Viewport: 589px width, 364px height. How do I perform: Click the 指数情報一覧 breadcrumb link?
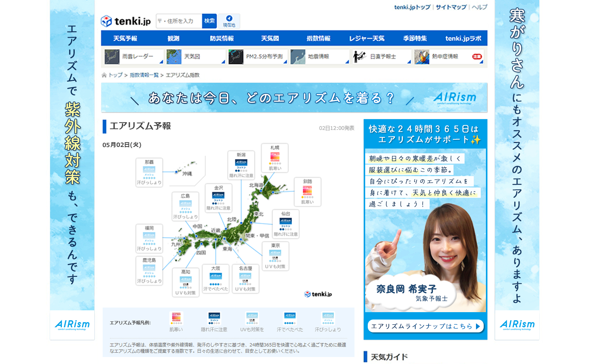coord(144,75)
